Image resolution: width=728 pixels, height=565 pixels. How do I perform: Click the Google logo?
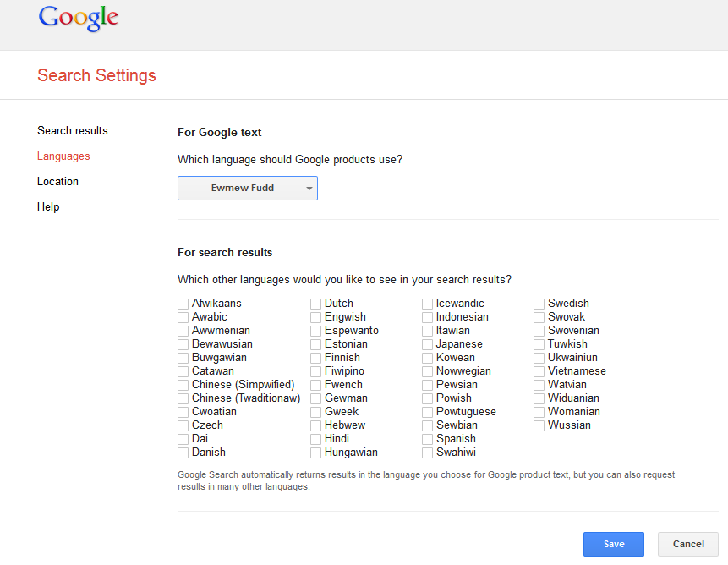[78, 18]
